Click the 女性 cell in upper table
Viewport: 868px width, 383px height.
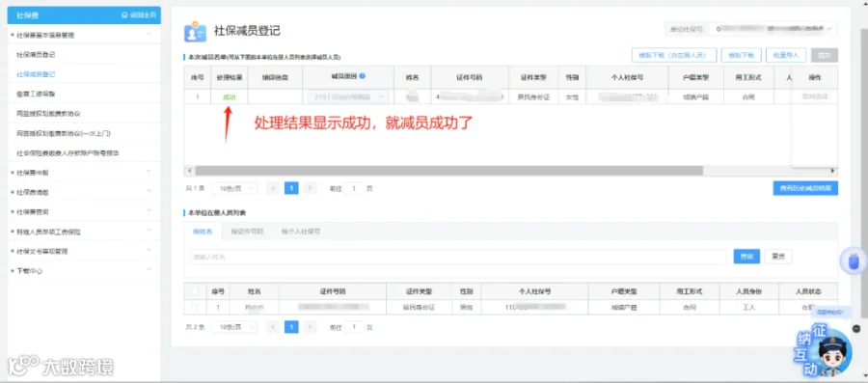pyautogui.click(x=572, y=96)
